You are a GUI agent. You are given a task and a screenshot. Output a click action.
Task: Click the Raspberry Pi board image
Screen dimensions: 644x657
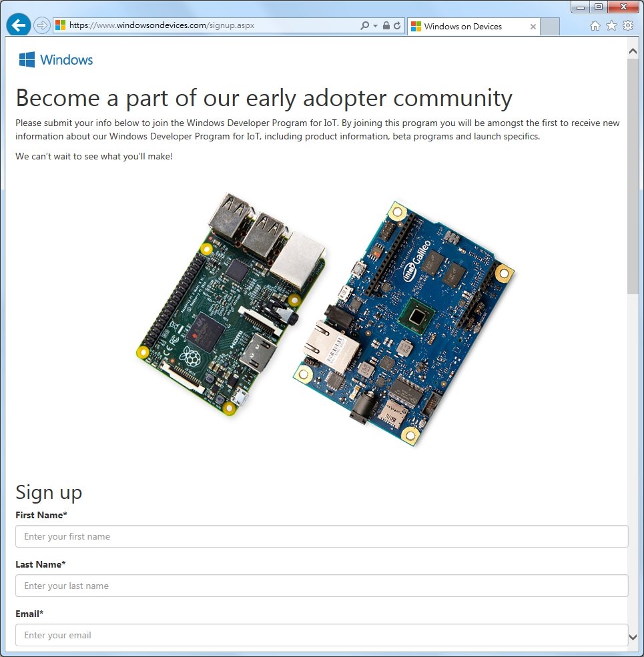click(x=231, y=304)
